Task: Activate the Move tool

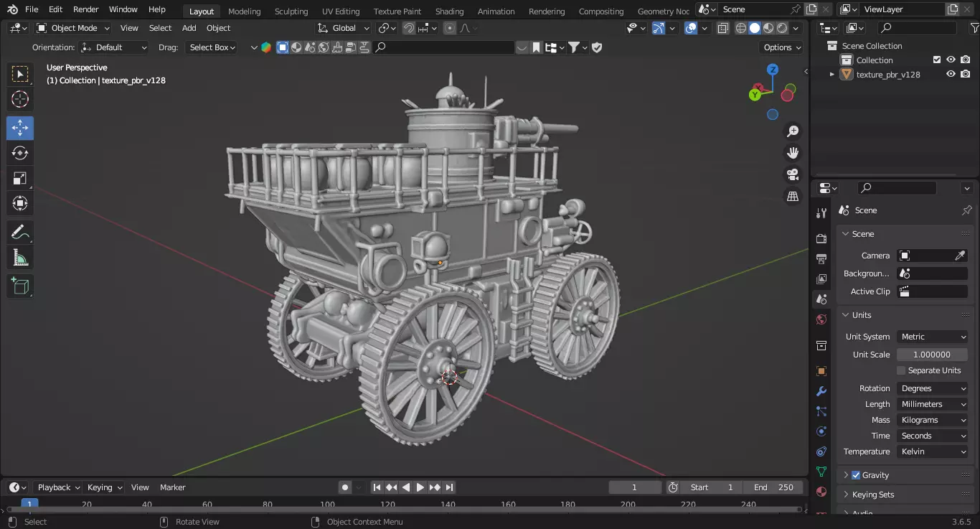Action: (20, 128)
